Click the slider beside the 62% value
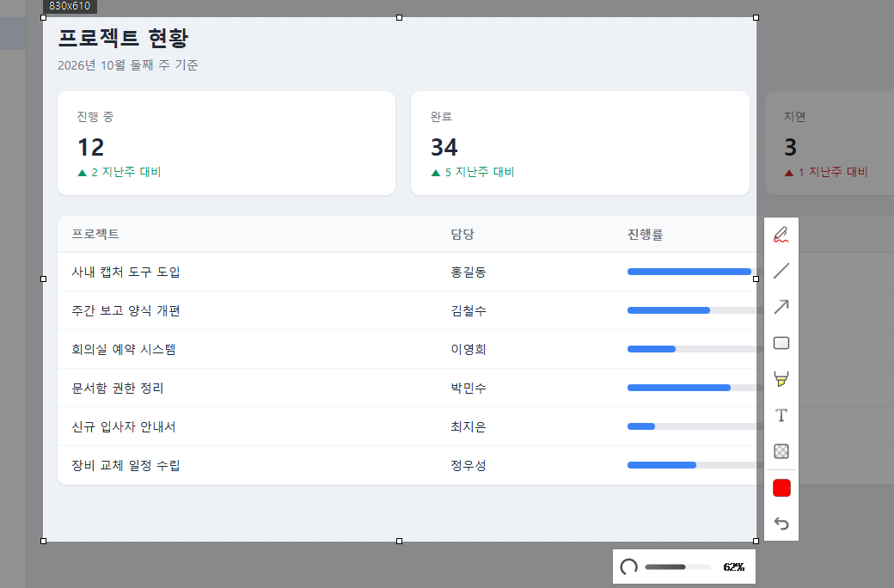Image resolution: width=894 pixels, height=588 pixels. (677, 567)
